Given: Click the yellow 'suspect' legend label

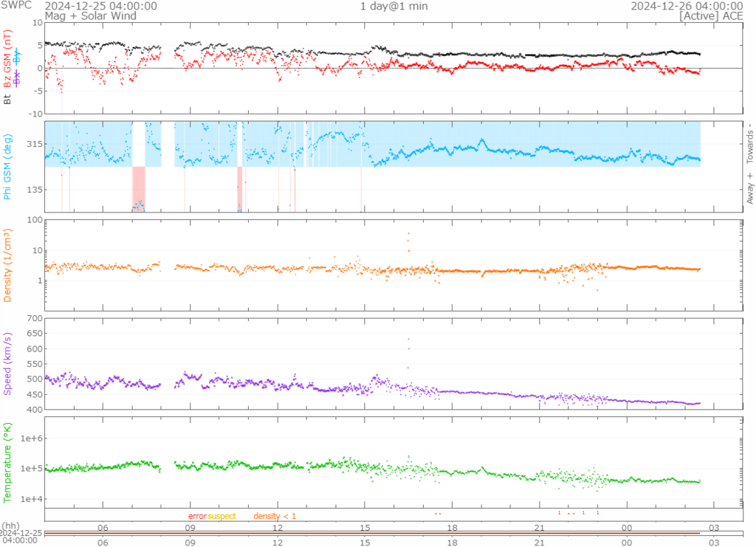Looking at the screenshot, I should coord(221,516).
